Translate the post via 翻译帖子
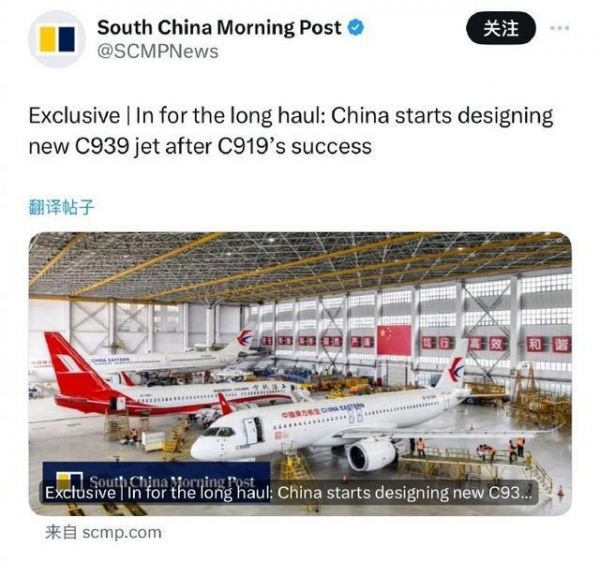The height and width of the screenshot is (576, 600). (61, 207)
